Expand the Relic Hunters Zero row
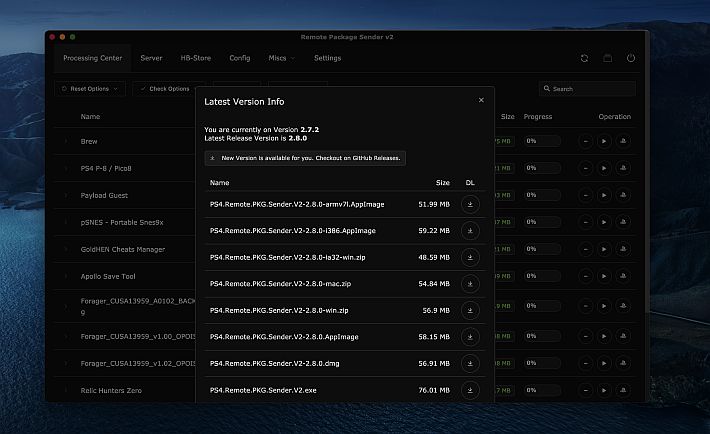Viewport: 710px width, 434px height. click(66, 390)
